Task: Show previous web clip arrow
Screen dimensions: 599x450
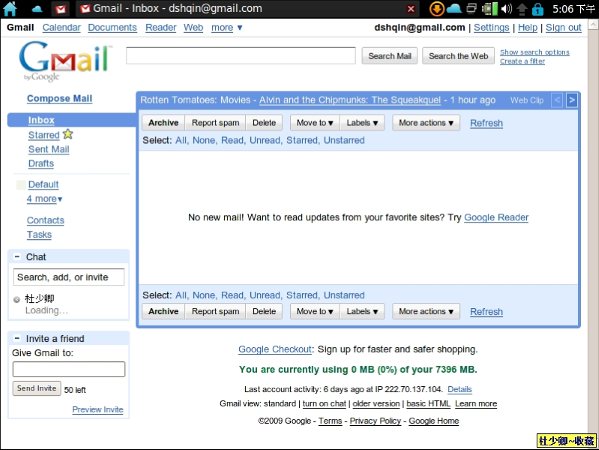Action: (x=557, y=100)
